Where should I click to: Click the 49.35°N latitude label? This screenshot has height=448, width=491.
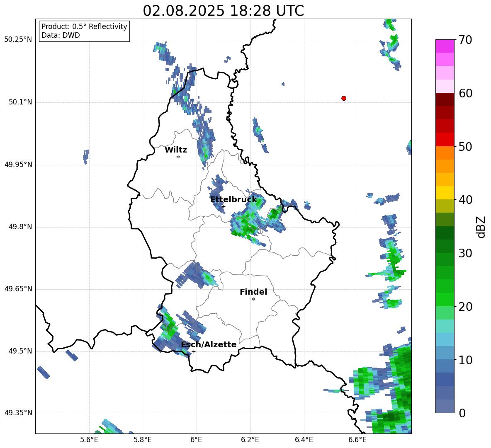point(18,413)
